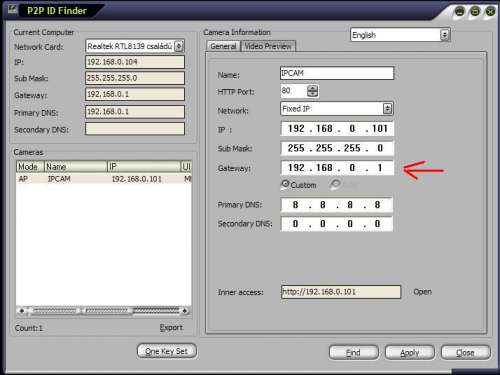The width and height of the screenshot is (500, 375).
Task: Select the IPCAM row in camera list
Action: tap(104, 179)
